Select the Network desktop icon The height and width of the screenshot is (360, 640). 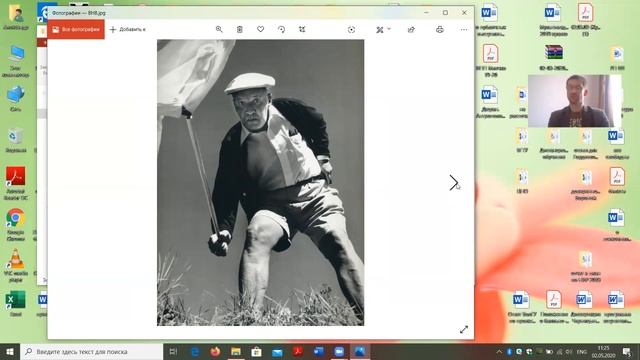pyautogui.click(x=16, y=99)
